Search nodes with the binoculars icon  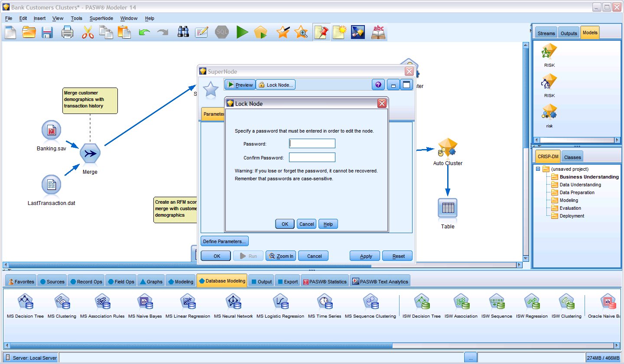pos(183,32)
